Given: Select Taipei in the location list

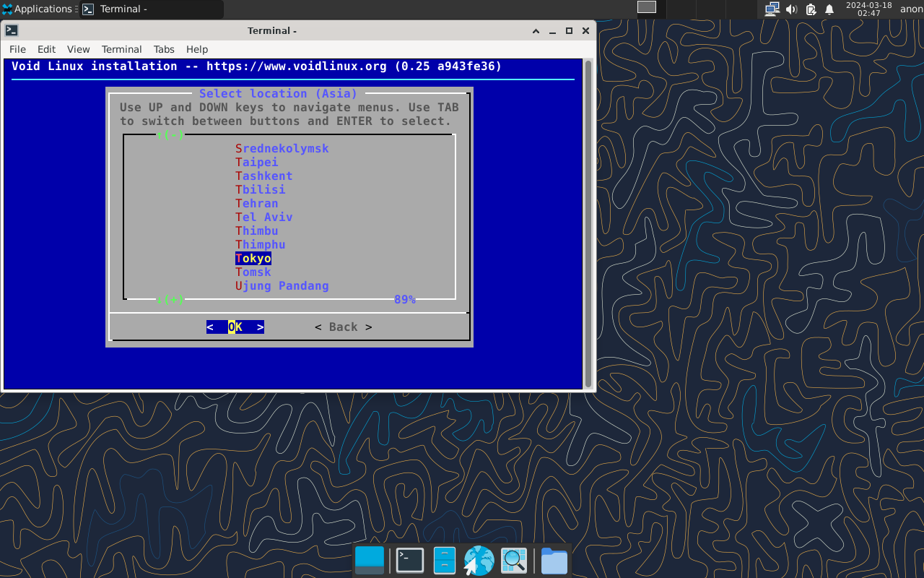Looking at the screenshot, I should click(x=257, y=162).
